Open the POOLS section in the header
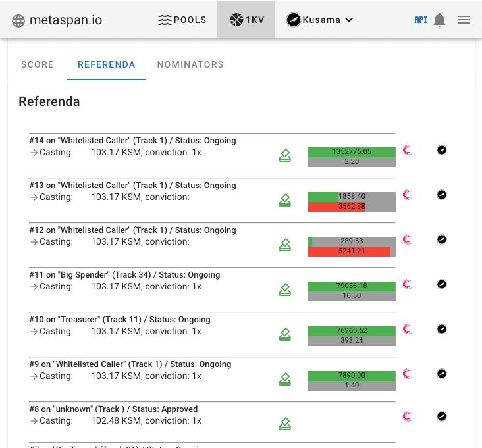The width and height of the screenshot is (482, 448). pyautogui.click(x=182, y=20)
